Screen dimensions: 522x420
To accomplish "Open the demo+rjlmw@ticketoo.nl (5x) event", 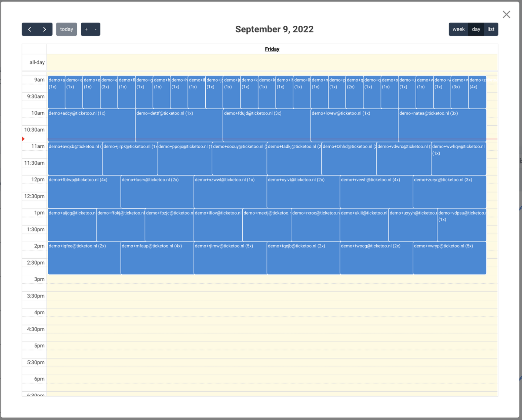I will pyautogui.click(x=230, y=258).
